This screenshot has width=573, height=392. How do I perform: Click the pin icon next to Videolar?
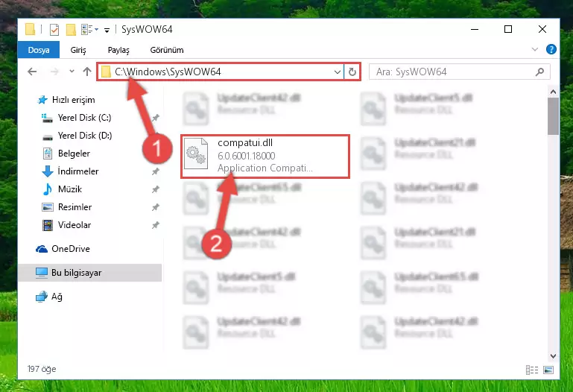(155, 225)
